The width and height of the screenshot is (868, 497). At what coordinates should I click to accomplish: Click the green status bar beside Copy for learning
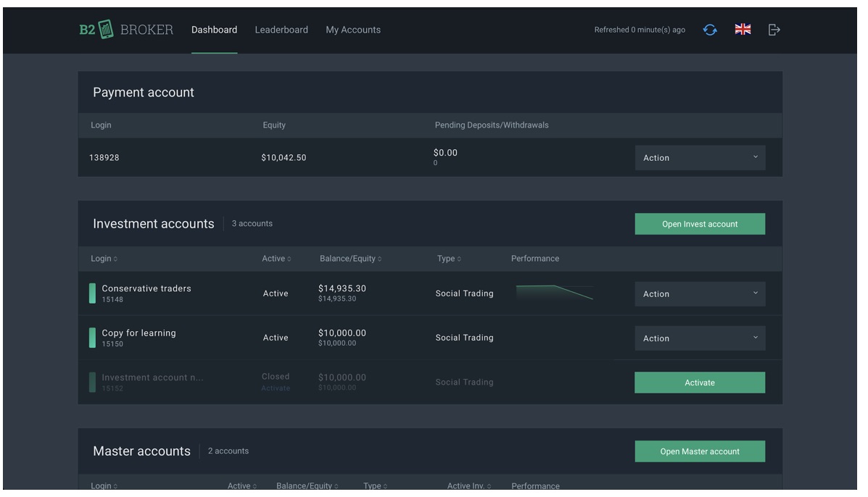click(x=92, y=338)
